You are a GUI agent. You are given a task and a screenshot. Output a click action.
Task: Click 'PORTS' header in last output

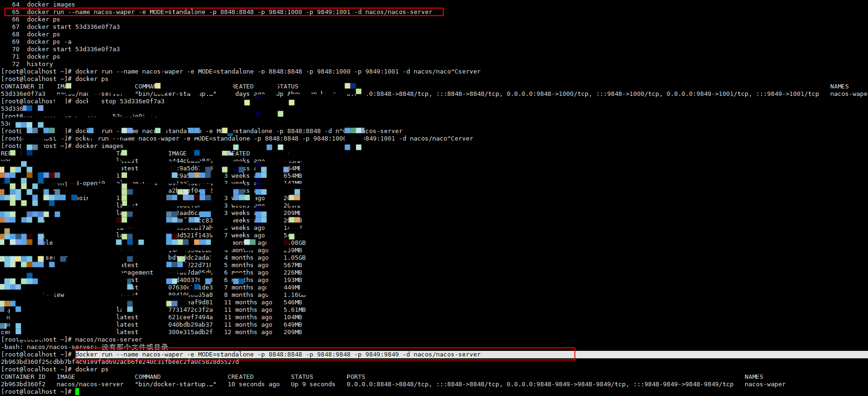[x=356, y=376]
